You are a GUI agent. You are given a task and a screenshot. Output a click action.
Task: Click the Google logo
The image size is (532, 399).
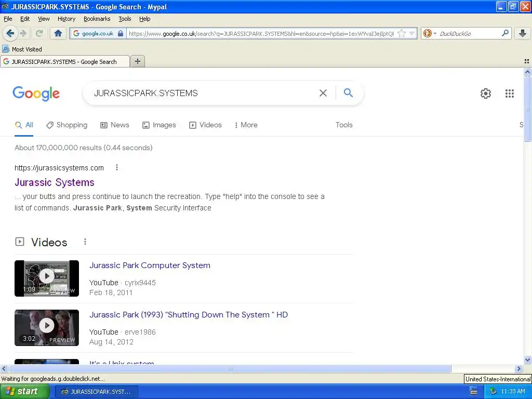[36, 94]
